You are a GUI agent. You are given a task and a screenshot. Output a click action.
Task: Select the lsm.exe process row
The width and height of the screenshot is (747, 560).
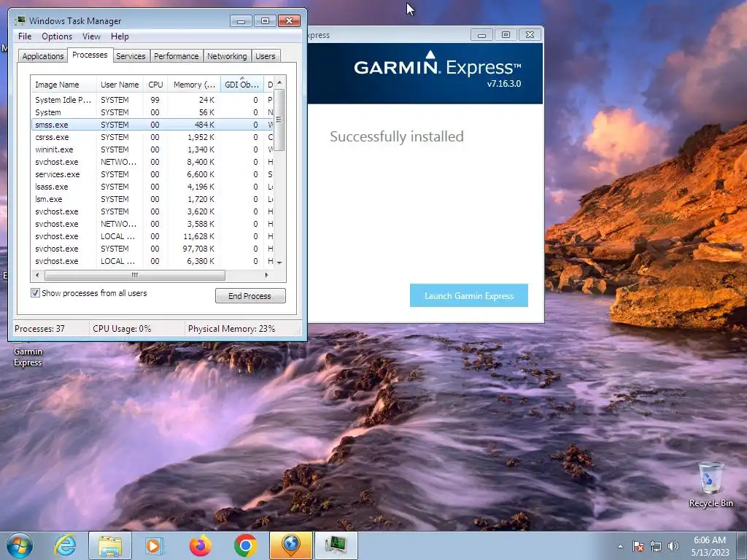pyautogui.click(x=152, y=198)
